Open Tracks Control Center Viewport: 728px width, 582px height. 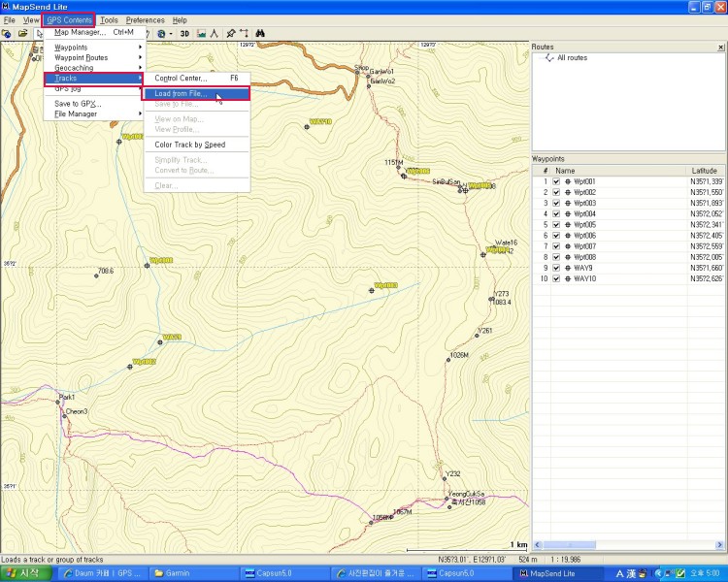tap(196, 78)
